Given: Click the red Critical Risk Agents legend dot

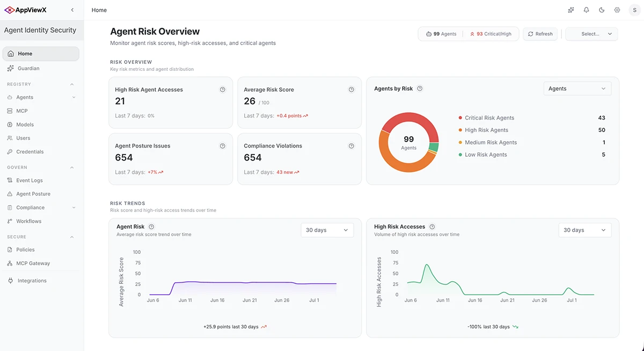Looking at the screenshot, I should [x=460, y=118].
